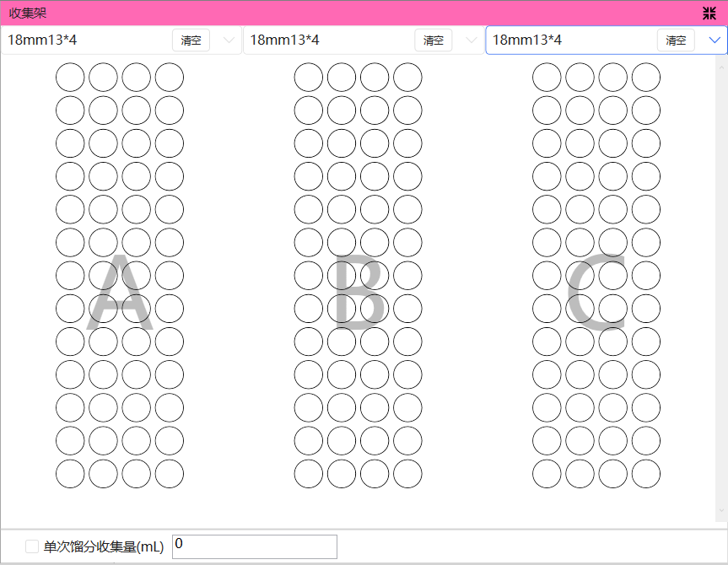
Task: Click the scrollbar up arrow of rack area
Action: 721,67
